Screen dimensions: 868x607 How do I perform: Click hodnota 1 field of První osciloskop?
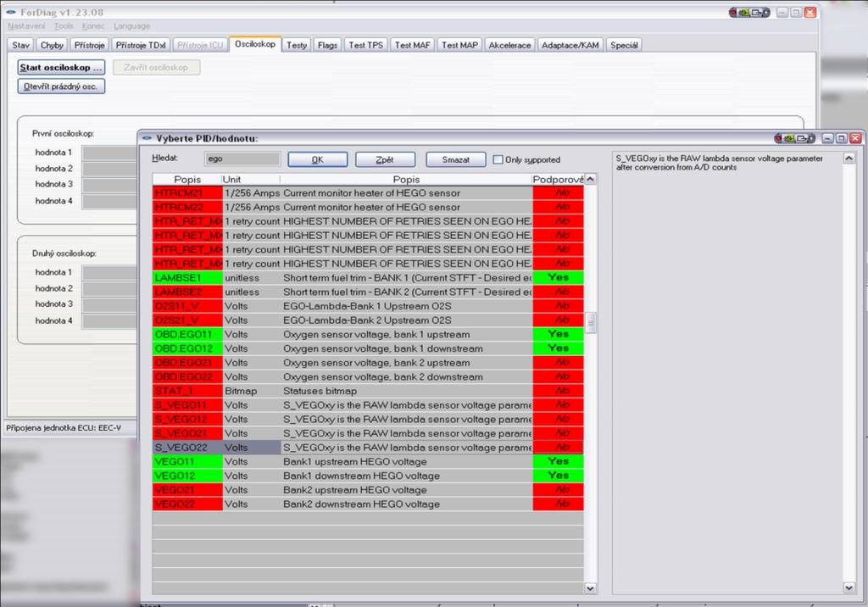coord(109,153)
